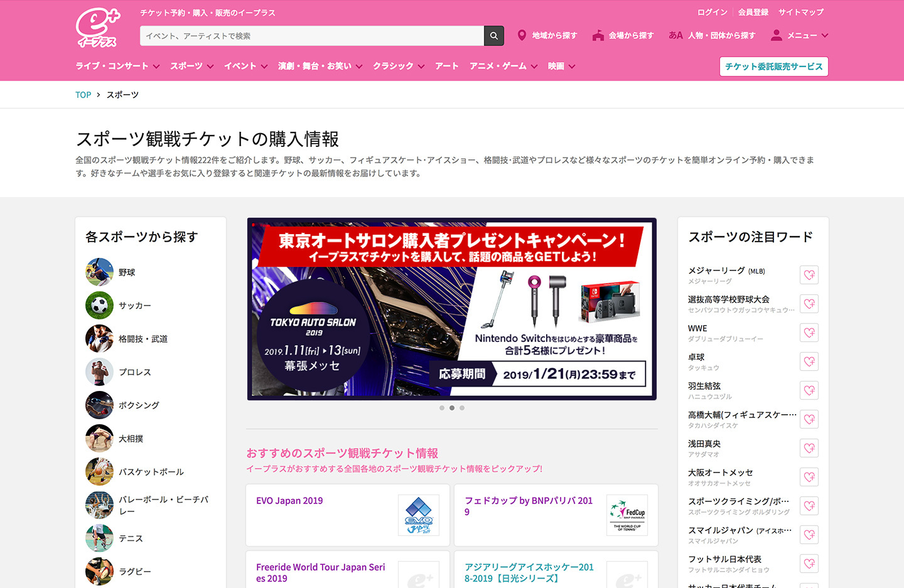Viewport: 904px width, 588px height.
Task: Click the user profile icon beside メニュー
Action: (777, 35)
